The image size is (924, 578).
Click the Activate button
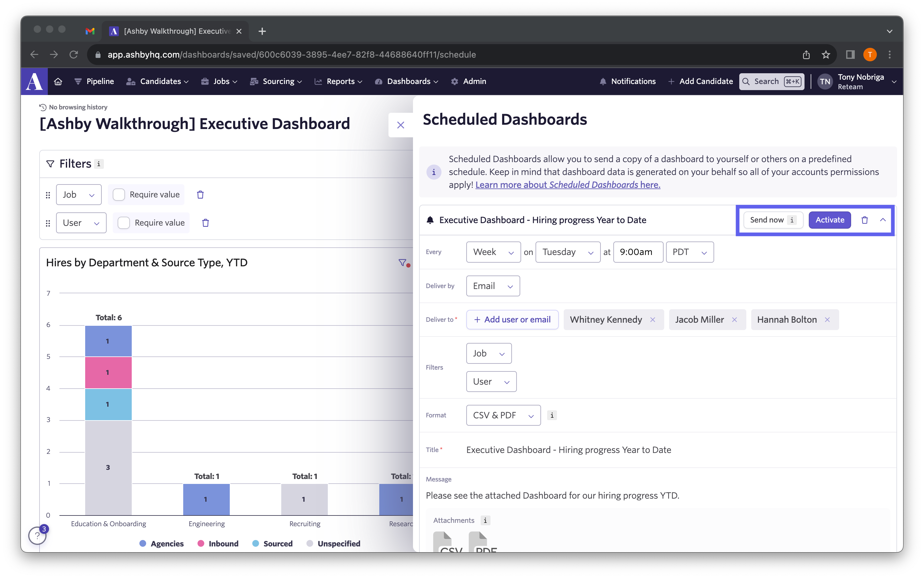coord(829,220)
